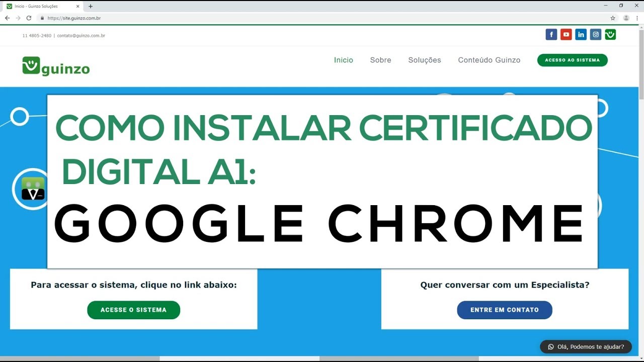Click the WhatsApp icon in chat widget

pyautogui.click(x=551, y=347)
